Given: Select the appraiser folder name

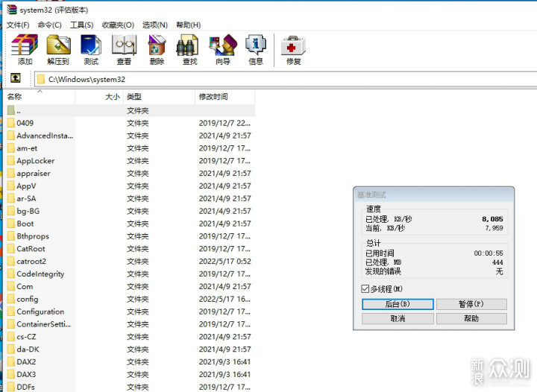Looking at the screenshot, I should pos(34,174).
